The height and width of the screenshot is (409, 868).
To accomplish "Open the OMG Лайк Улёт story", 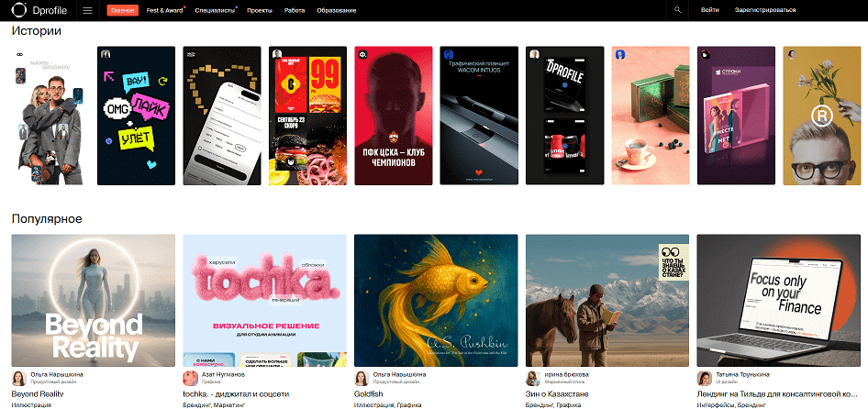I will coord(136,116).
